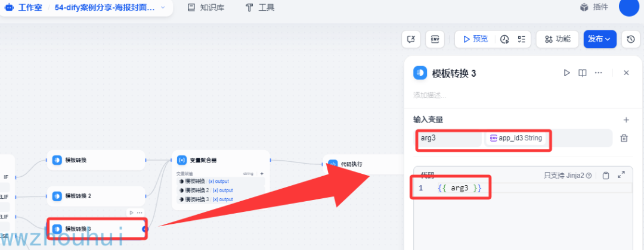Open the checklist icon next to preview
644x250 pixels.
point(522,39)
